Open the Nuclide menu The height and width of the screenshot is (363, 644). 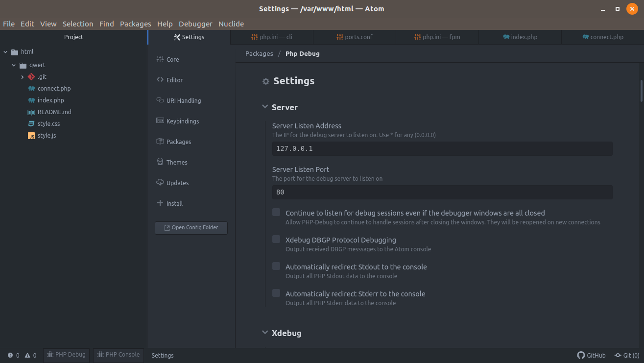pos(231,24)
